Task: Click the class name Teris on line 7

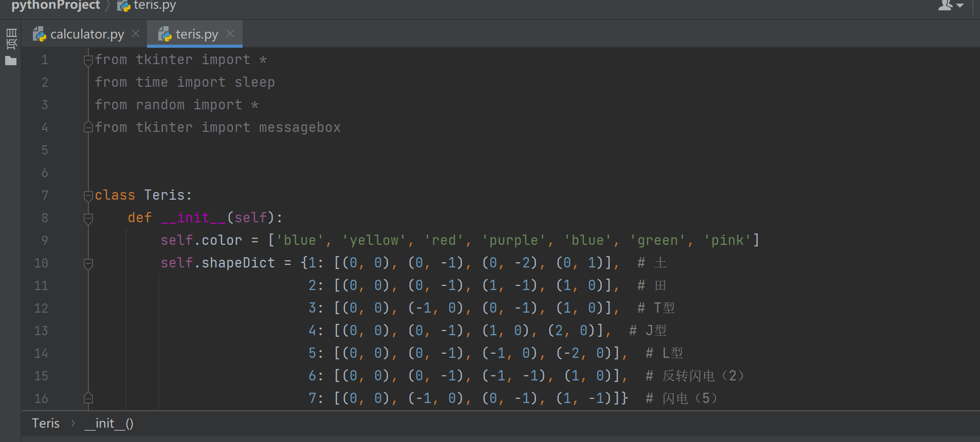Action: click(x=164, y=195)
